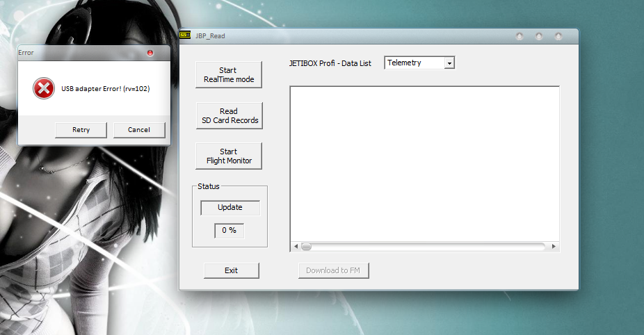Cancel the USB adapter error dialog
This screenshot has height=335, width=644.
point(139,130)
